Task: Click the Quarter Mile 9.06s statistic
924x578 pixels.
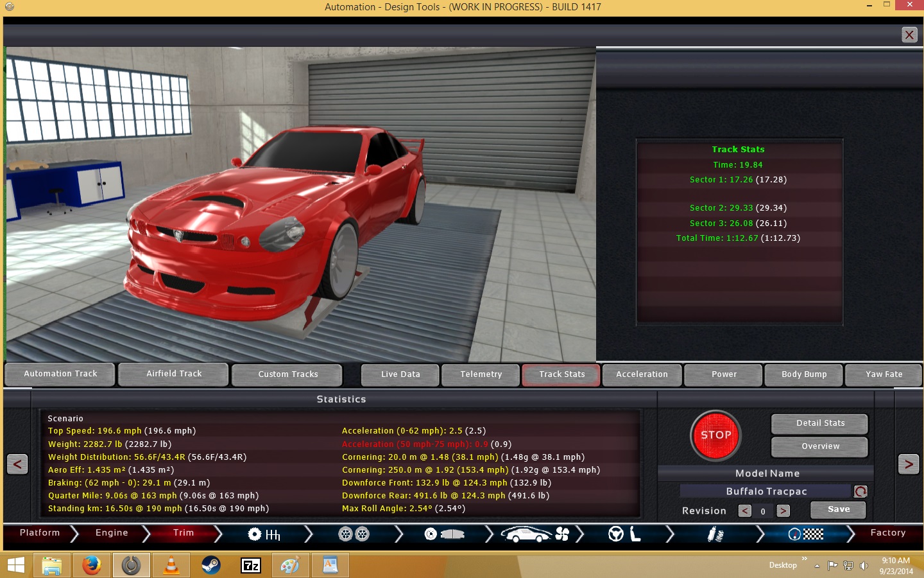Action: (153, 496)
